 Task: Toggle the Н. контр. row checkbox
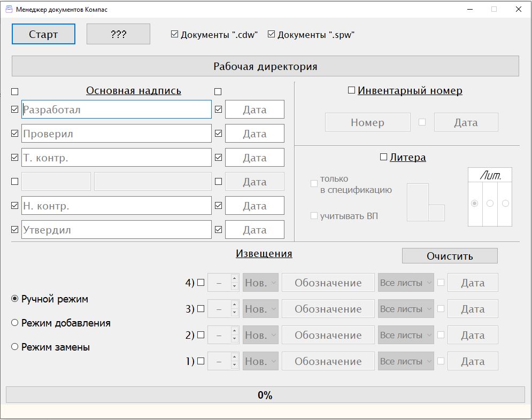click(x=14, y=205)
